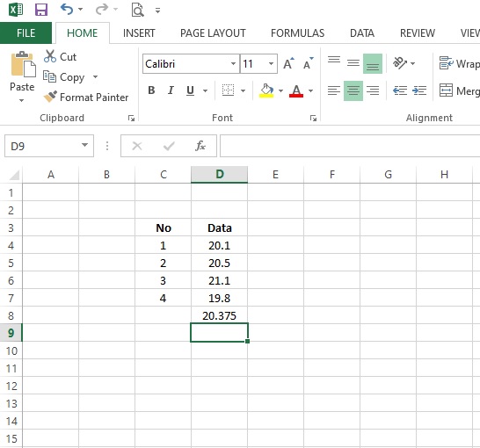Expand the Name Box dropdown arrow
This screenshot has width=480, height=448.
pyautogui.click(x=84, y=145)
